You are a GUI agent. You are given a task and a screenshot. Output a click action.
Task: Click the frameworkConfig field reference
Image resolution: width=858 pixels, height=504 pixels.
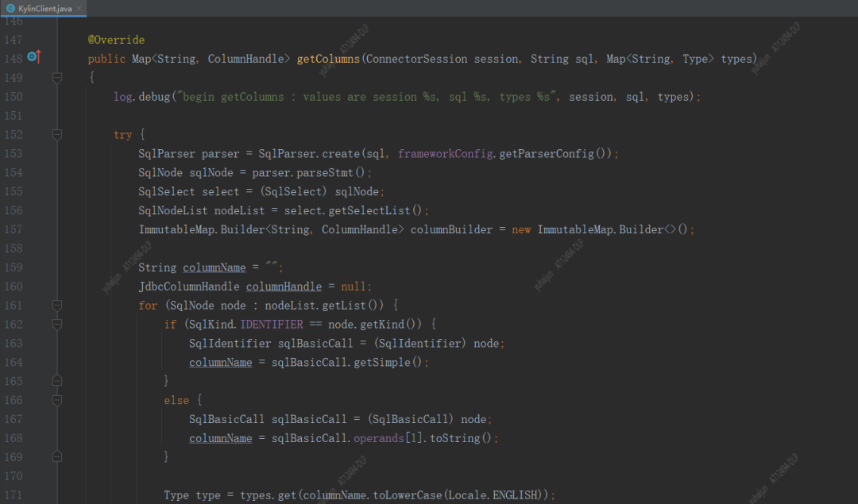(446, 153)
